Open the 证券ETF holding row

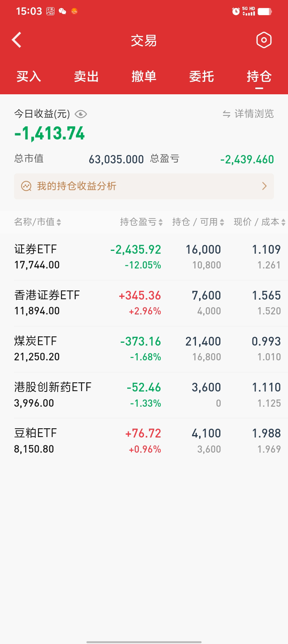[x=144, y=257]
